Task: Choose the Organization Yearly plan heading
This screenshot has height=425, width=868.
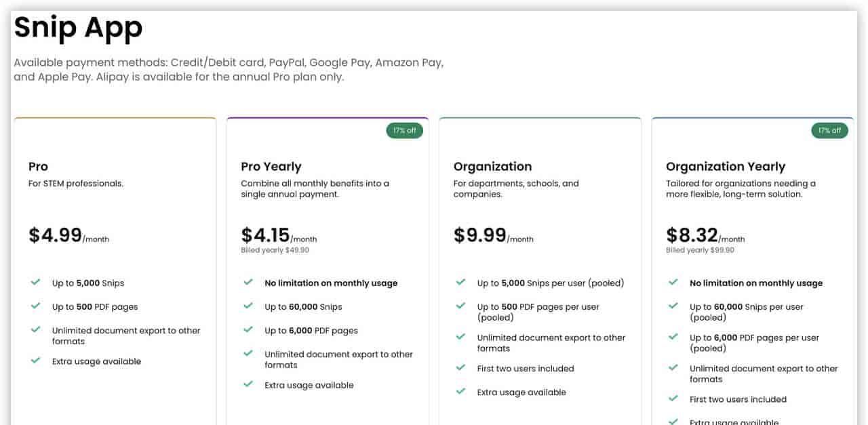Action: 725,167
